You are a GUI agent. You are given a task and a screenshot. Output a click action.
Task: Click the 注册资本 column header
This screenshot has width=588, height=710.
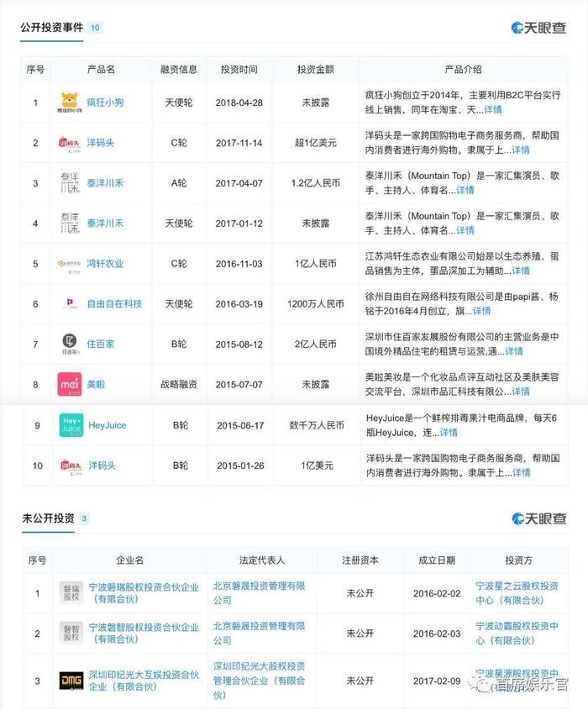click(360, 560)
